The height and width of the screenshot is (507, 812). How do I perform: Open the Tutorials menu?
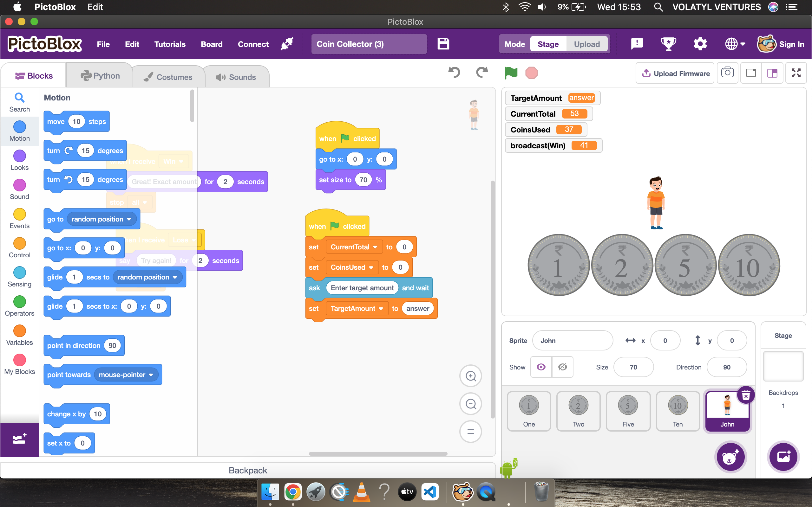(170, 44)
